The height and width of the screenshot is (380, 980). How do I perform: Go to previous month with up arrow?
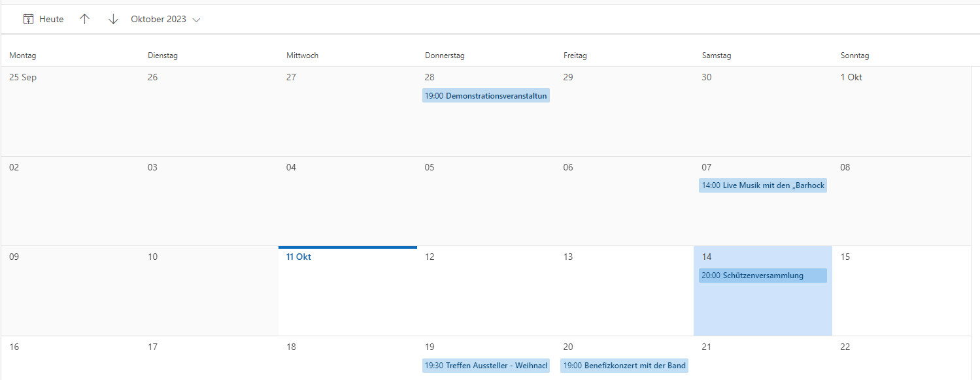point(84,19)
